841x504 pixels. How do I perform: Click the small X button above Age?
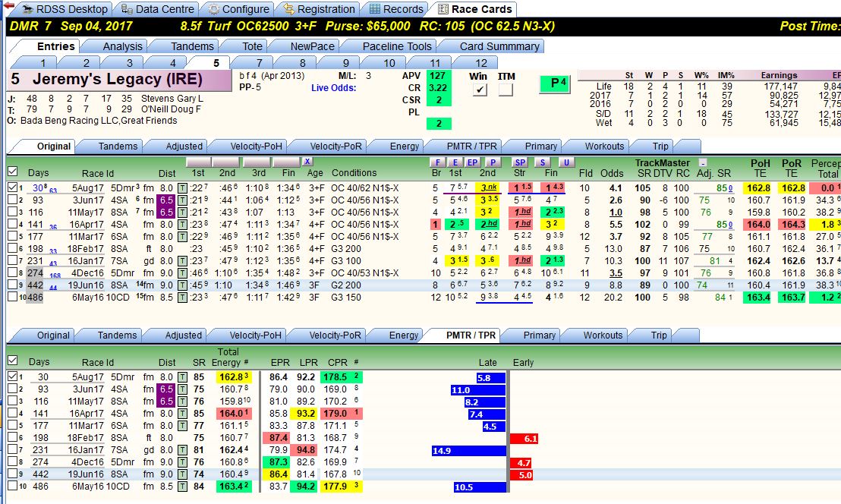click(x=307, y=162)
